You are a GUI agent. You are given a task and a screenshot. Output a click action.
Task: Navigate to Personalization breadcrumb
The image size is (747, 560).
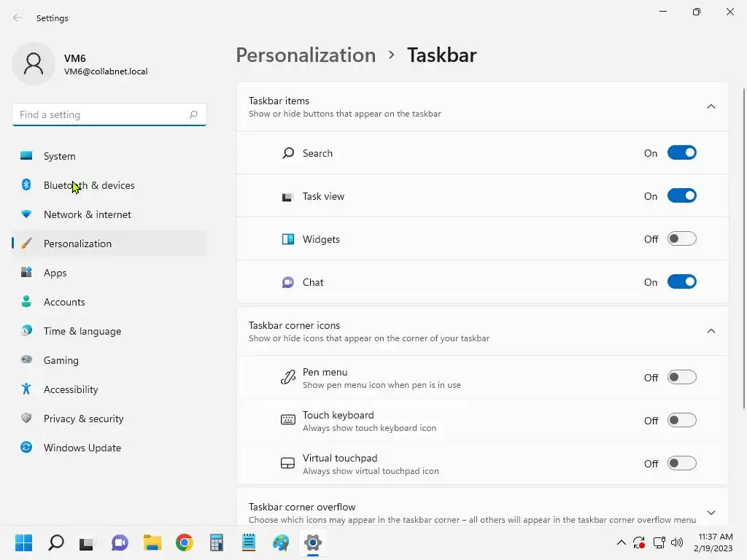pyautogui.click(x=306, y=55)
